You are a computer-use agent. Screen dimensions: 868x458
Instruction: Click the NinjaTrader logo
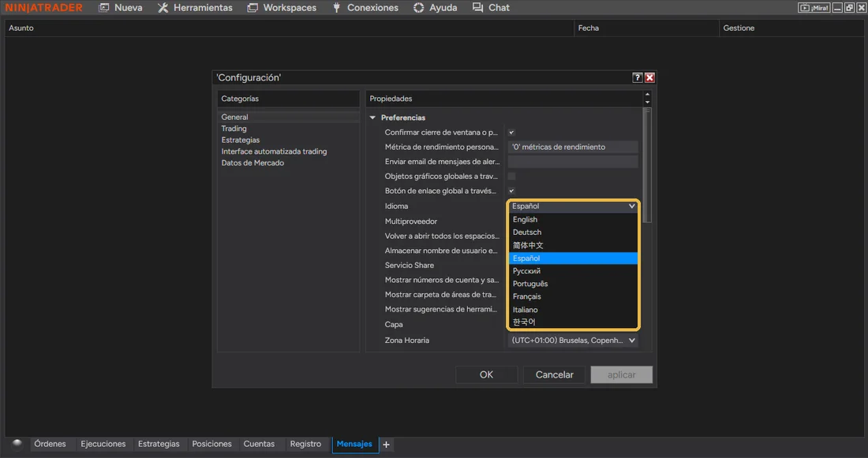point(43,8)
